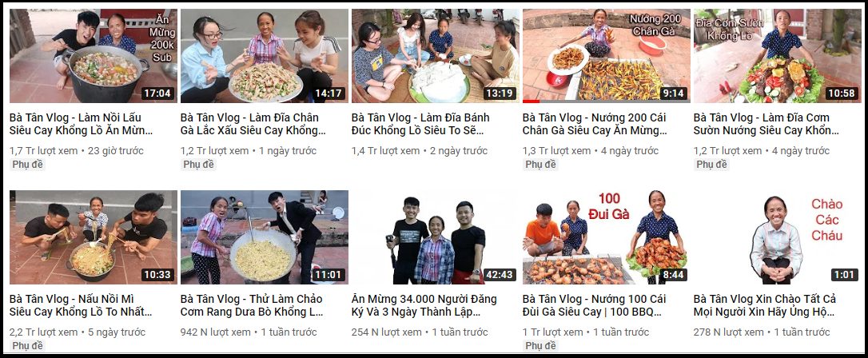Open the '100 Đùi Gà' video thumbnail
The height and width of the screenshot is (358, 868).
pos(606,237)
